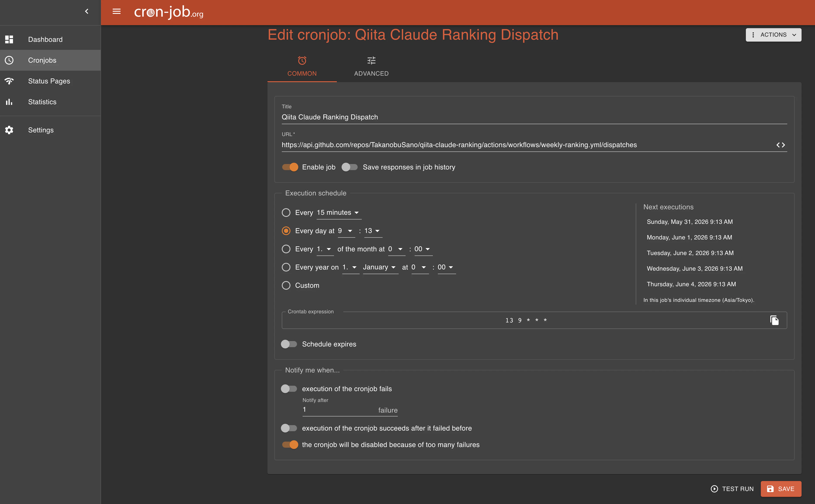Click the Status Pages signal icon
This screenshot has height=504, width=815.
pyautogui.click(x=9, y=81)
